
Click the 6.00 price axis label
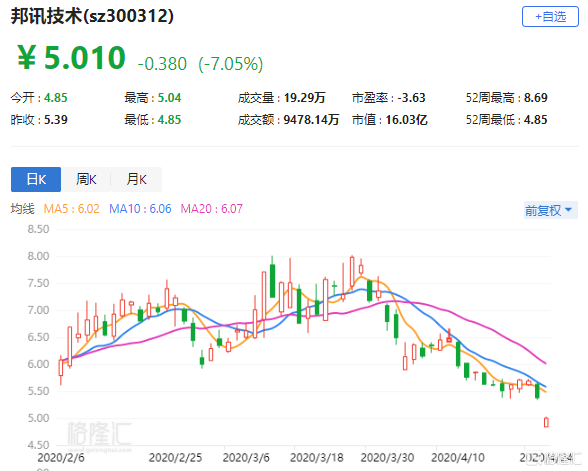point(38,364)
